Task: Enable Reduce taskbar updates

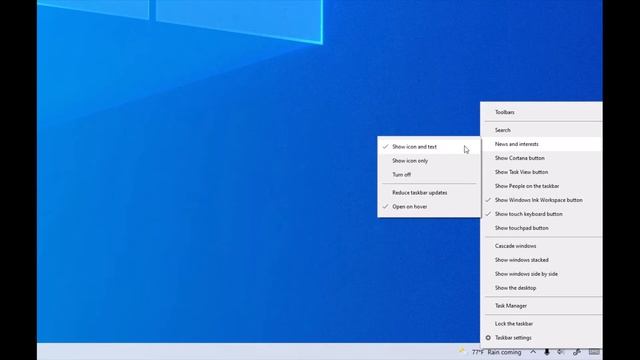Action: (x=429, y=193)
